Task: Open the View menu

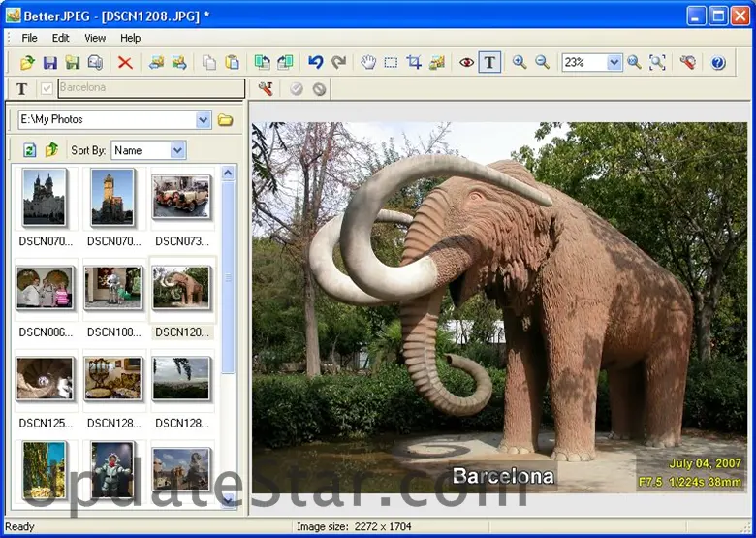Action: pos(95,38)
